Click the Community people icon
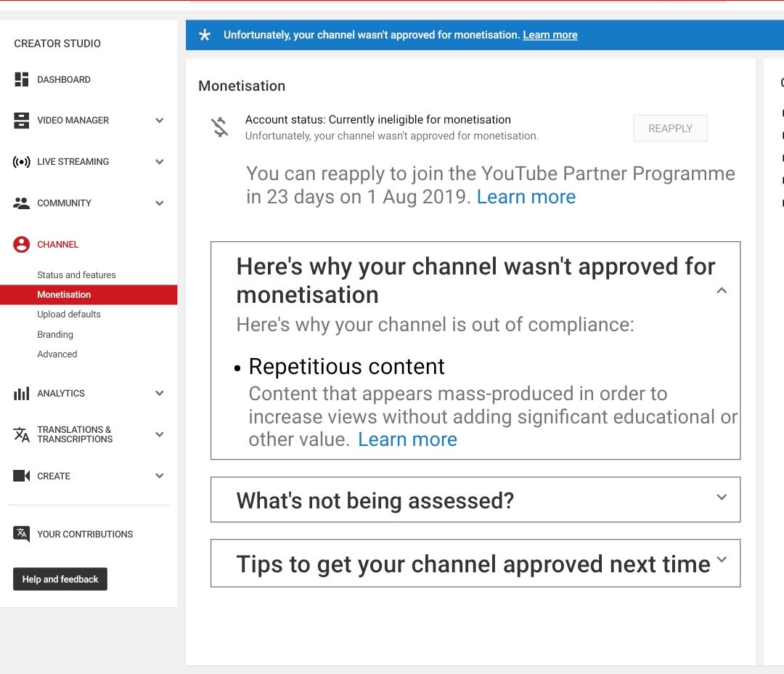784x674 pixels. [x=22, y=203]
